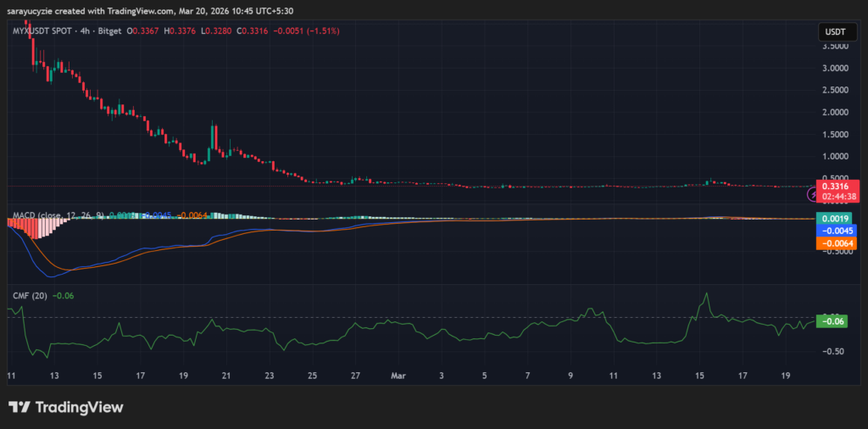Click the TradingView wordmark text

(79, 408)
